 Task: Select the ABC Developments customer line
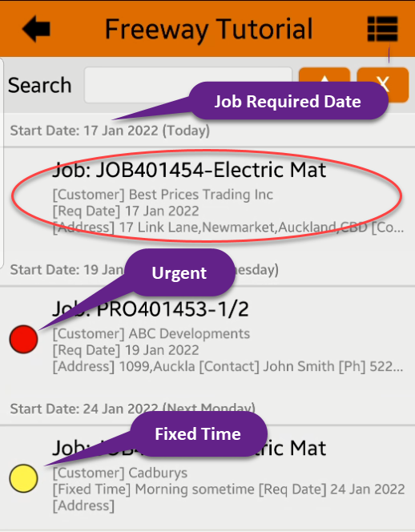151,333
